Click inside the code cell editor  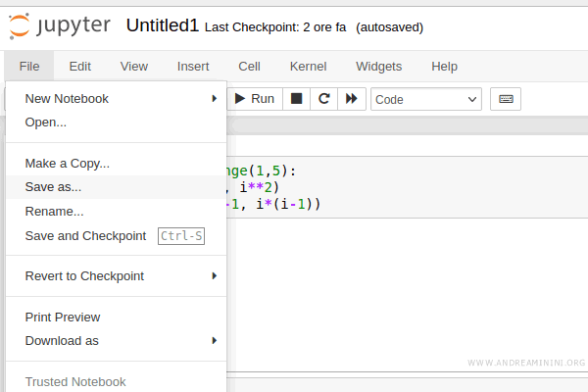(x=412, y=188)
